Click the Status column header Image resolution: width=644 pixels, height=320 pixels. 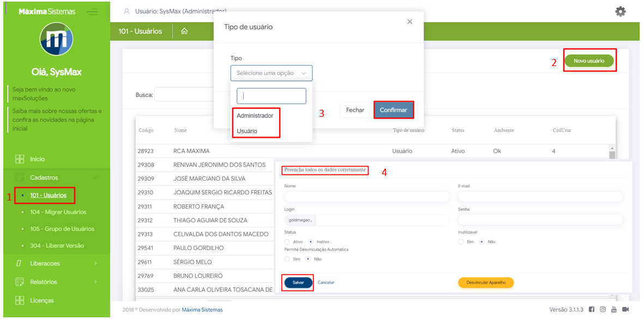(x=458, y=131)
